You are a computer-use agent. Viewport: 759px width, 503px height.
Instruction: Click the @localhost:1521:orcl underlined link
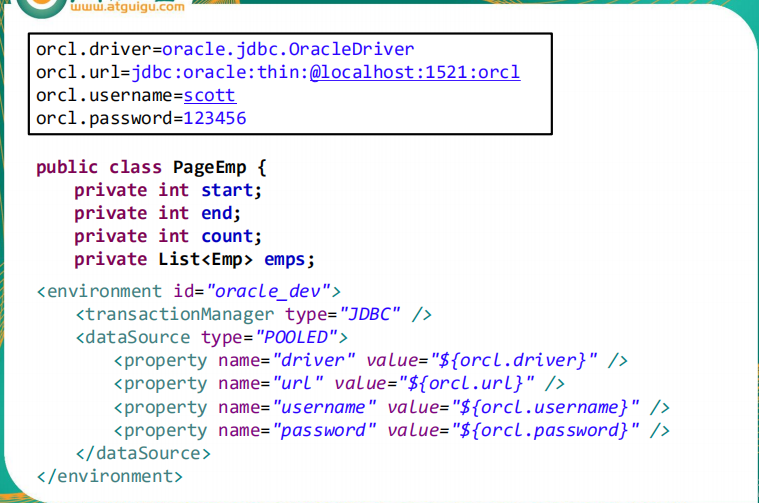(x=415, y=73)
